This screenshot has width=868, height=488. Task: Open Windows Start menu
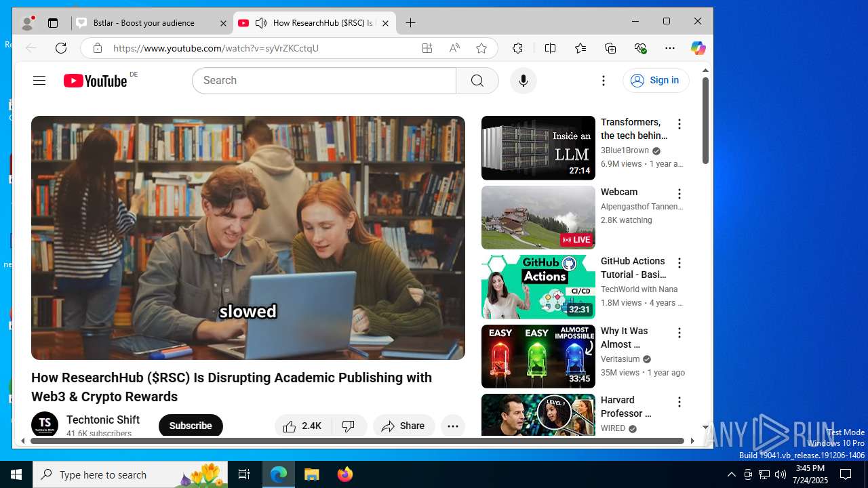(16, 474)
